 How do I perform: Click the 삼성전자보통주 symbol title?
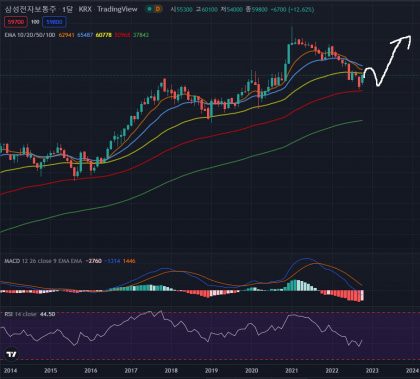tap(30, 9)
